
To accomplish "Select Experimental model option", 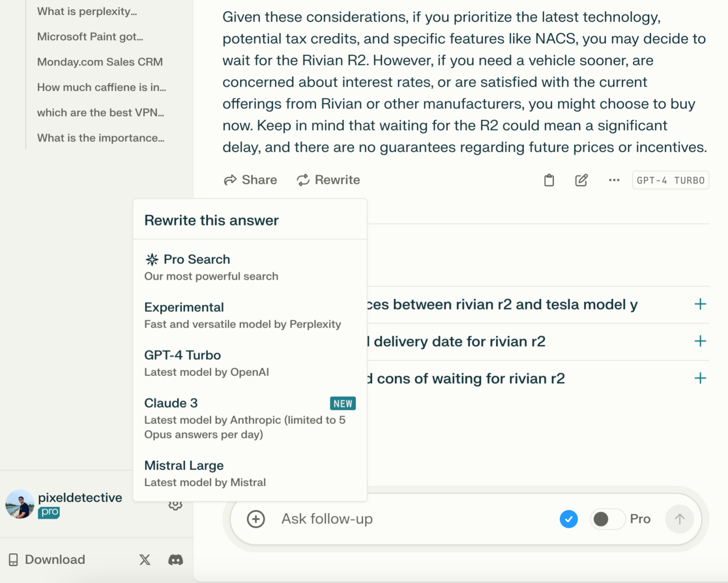I will coord(250,315).
